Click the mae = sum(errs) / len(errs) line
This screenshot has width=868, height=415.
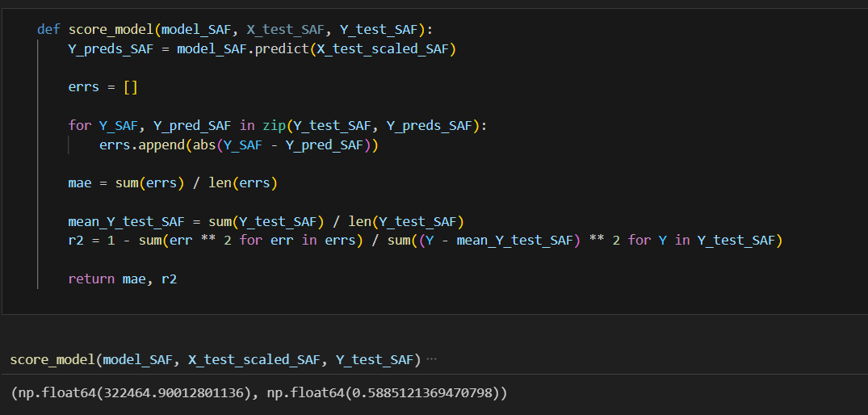pos(173,183)
